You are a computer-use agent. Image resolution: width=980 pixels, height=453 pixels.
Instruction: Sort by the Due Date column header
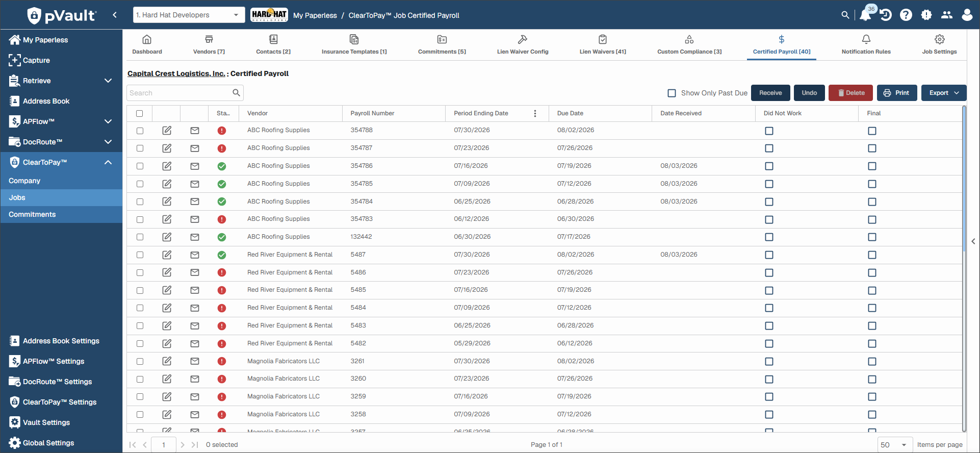[x=570, y=113]
